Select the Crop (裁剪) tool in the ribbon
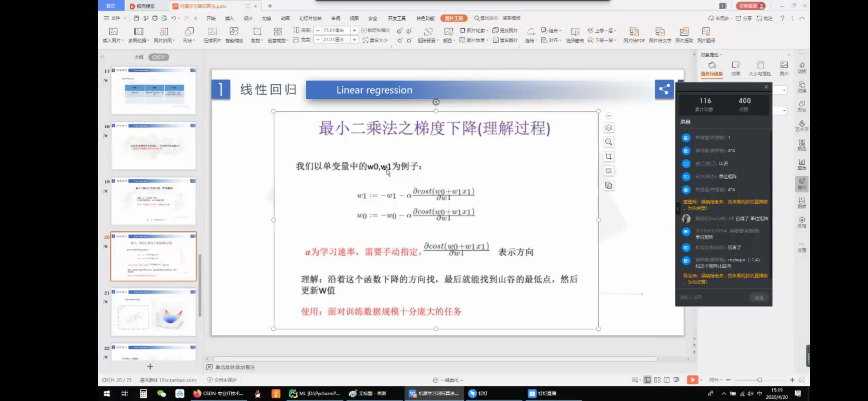The width and height of the screenshot is (868, 401). point(257,32)
